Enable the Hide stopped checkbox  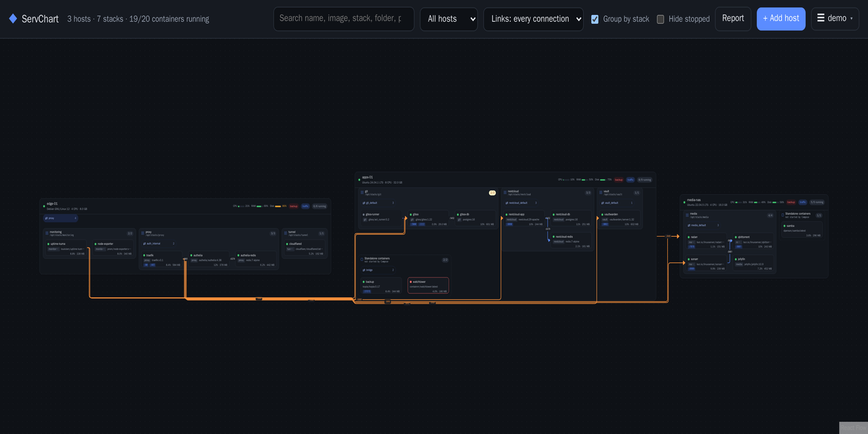pyautogui.click(x=660, y=19)
